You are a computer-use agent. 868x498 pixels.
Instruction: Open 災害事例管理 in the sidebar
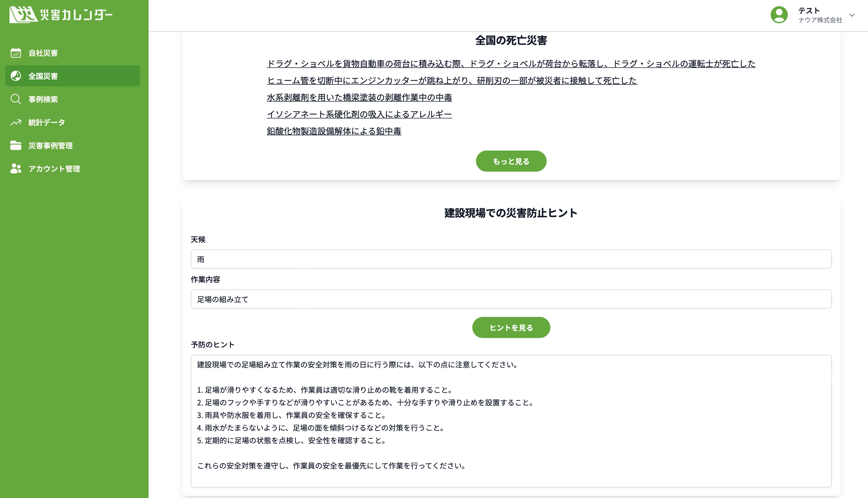[x=72, y=145]
